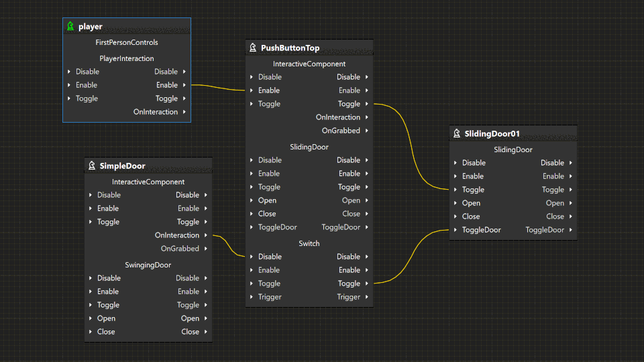Click player's Enable output port arrow
Screen dimensions: 644x362
pyautogui.click(x=184, y=85)
